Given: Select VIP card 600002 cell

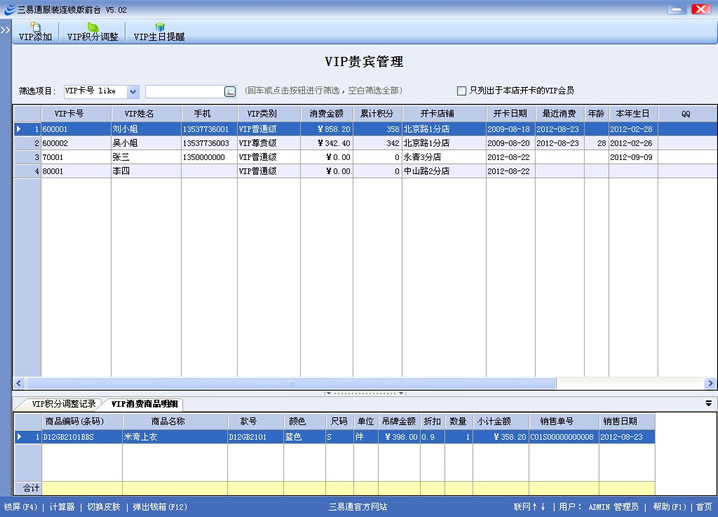Looking at the screenshot, I should (x=76, y=143).
